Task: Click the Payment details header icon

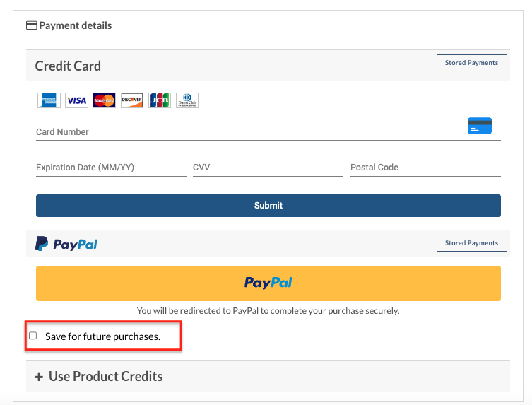Action: click(31, 25)
